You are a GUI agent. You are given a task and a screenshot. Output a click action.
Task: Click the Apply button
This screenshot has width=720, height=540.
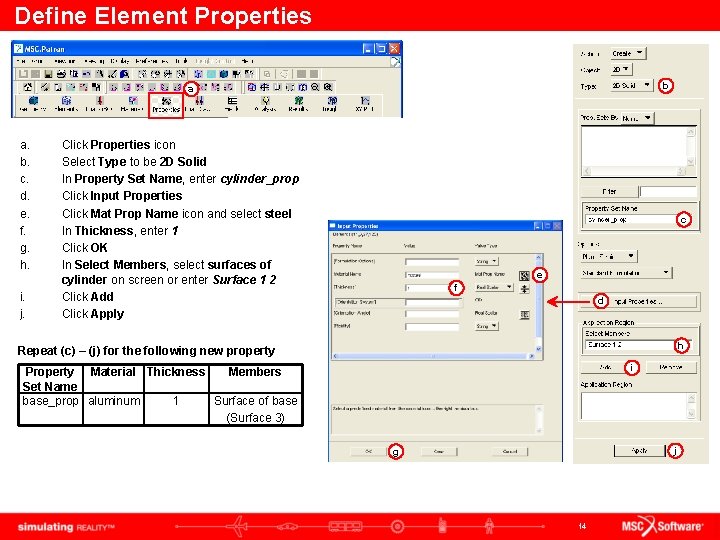(x=639, y=450)
